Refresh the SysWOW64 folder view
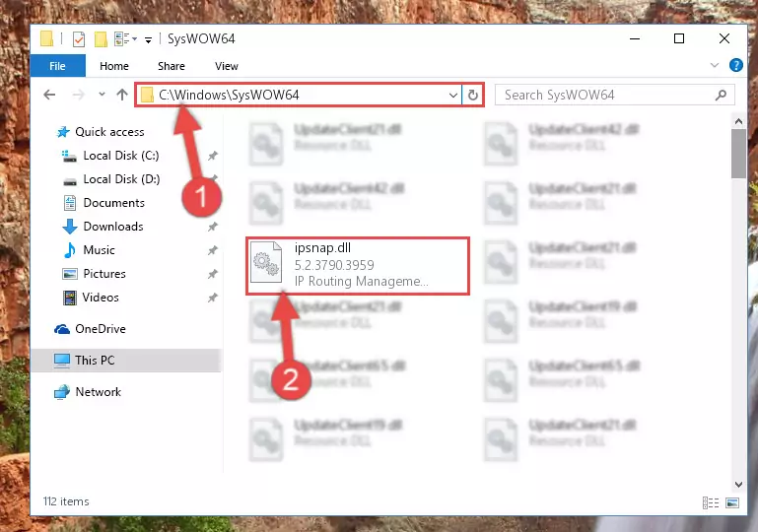 click(473, 95)
